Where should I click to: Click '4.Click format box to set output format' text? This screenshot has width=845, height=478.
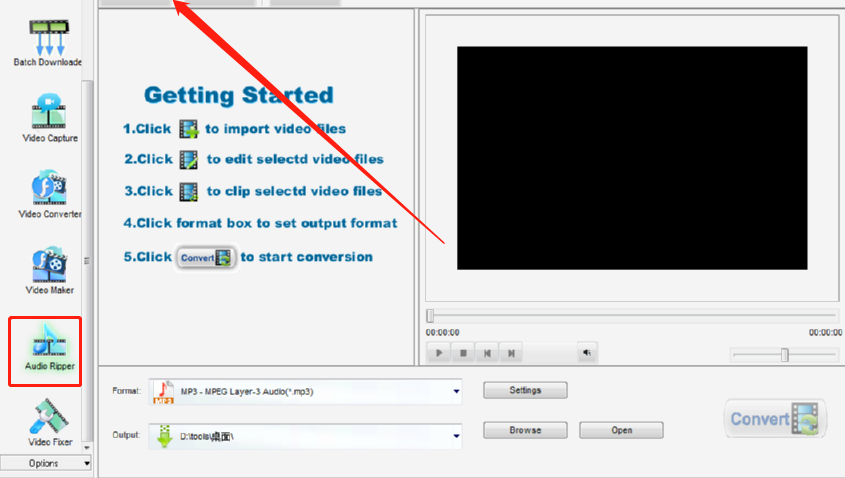click(x=260, y=223)
